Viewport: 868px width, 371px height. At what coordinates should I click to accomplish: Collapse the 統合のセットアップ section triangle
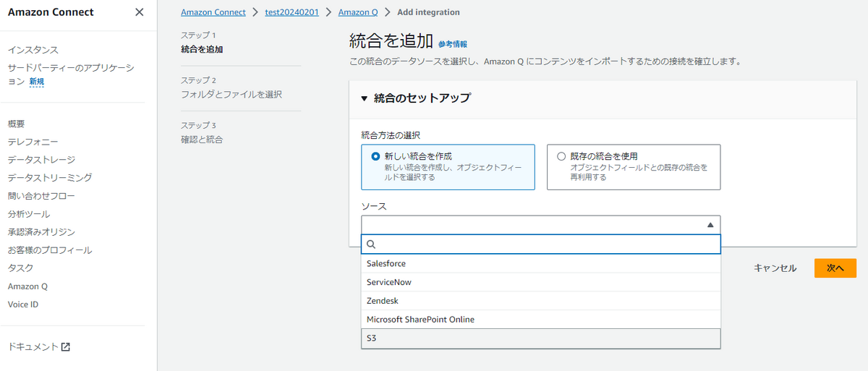(x=365, y=98)
